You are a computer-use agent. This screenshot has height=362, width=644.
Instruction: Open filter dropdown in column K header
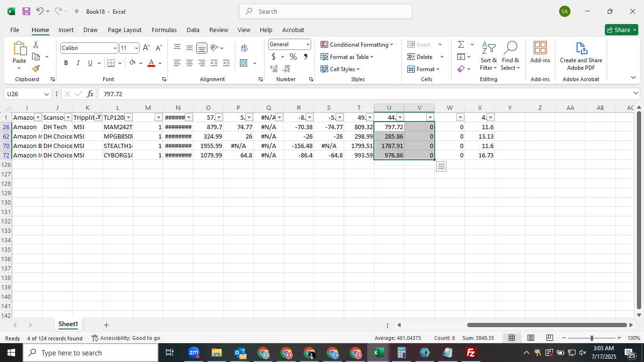pyautogui.click(x=99, y=117)
